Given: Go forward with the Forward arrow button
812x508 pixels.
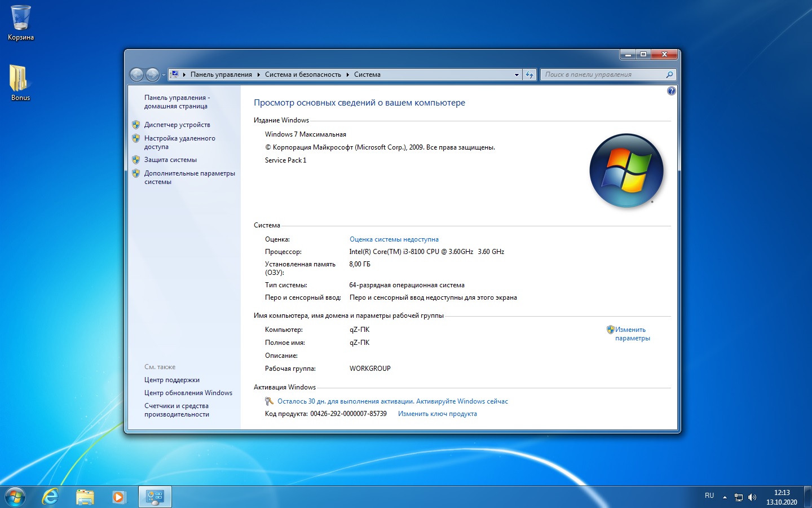Looking at the screenshot, I should click(152, 75).
